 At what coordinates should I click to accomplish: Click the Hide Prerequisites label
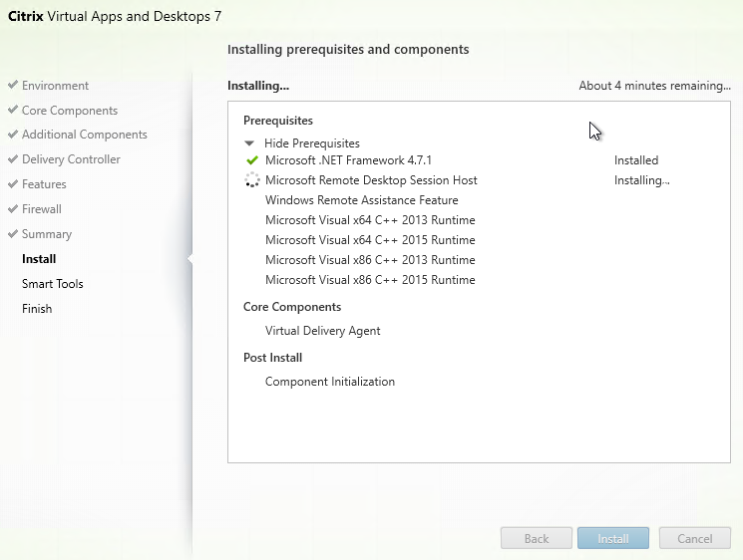(312, 142)
